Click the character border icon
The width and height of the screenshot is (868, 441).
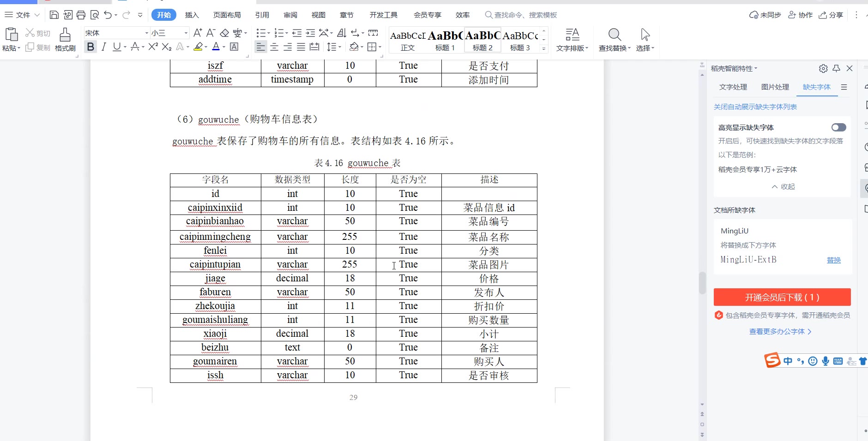point(234,47)
